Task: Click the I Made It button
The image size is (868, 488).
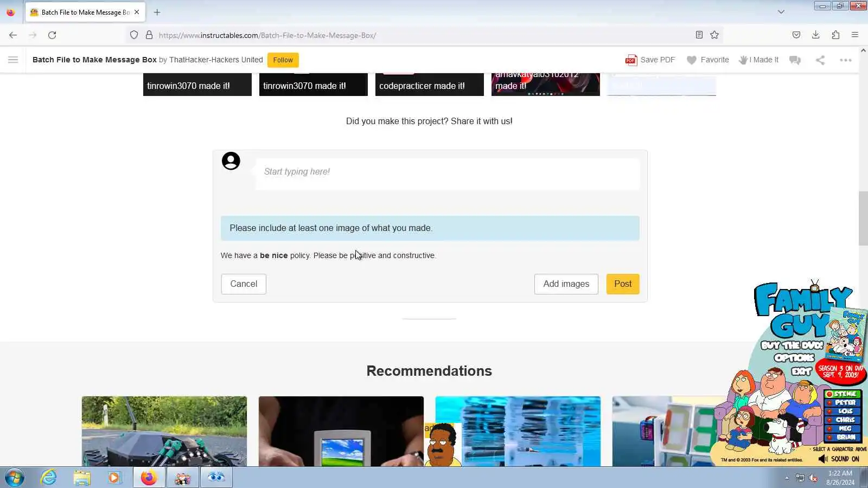Action: point(758,60)
